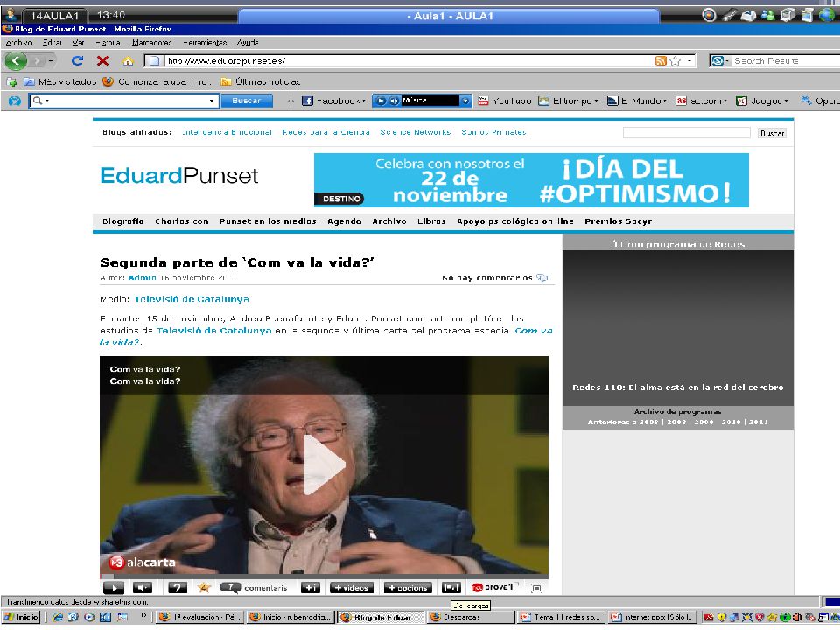Open the Libros nav item

click(x=431, y=221)
